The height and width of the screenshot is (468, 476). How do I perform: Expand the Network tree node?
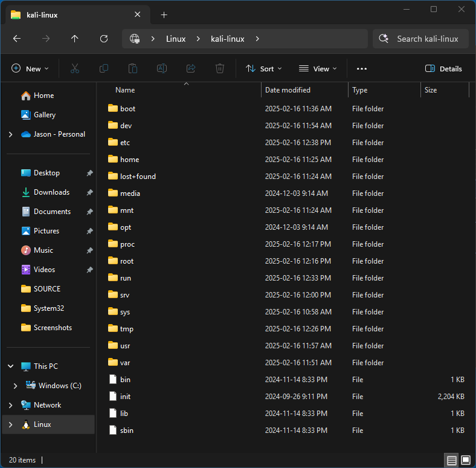coord(11,405)
